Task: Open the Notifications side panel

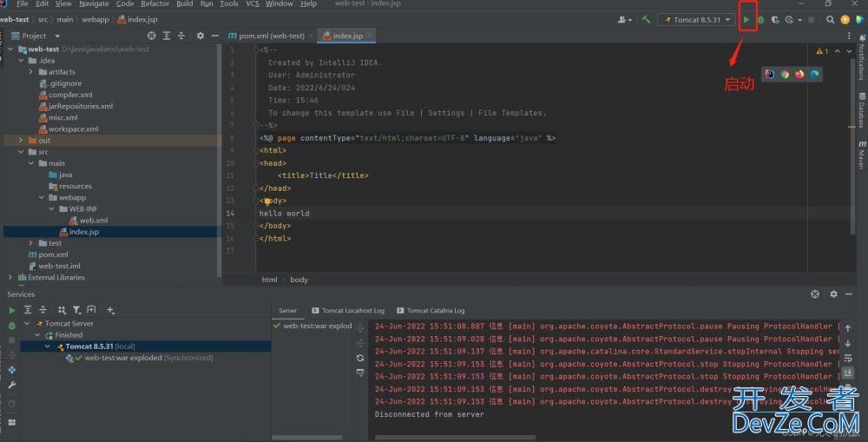Action: tap(862, 56)
